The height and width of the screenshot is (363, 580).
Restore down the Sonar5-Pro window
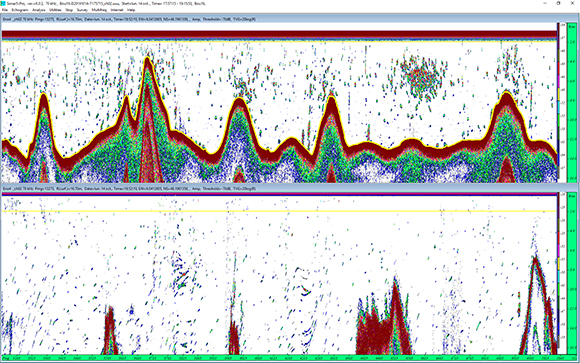pos(559,3)
